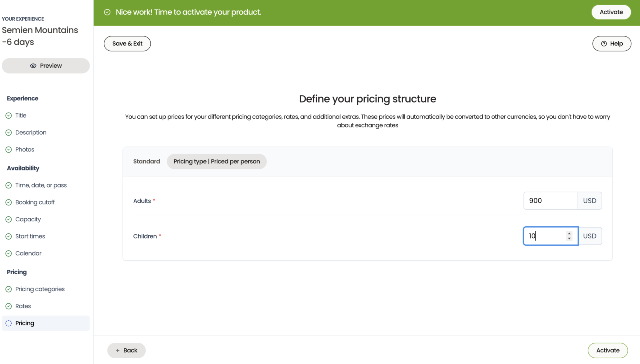The width and height of the screenshot is (640, 364).
Task: Click the dashed circle icon beside Pricing
Action: click(8, 323)
